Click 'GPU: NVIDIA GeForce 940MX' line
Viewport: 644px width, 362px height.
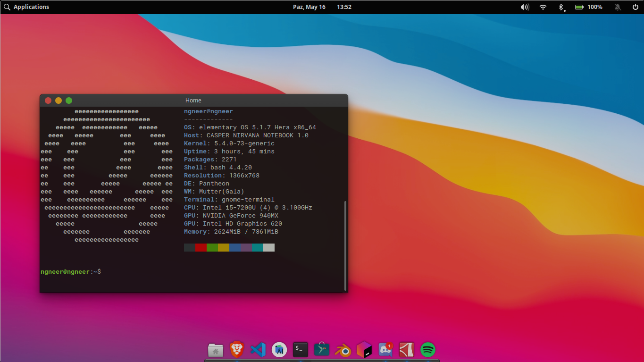click(231, 216)
